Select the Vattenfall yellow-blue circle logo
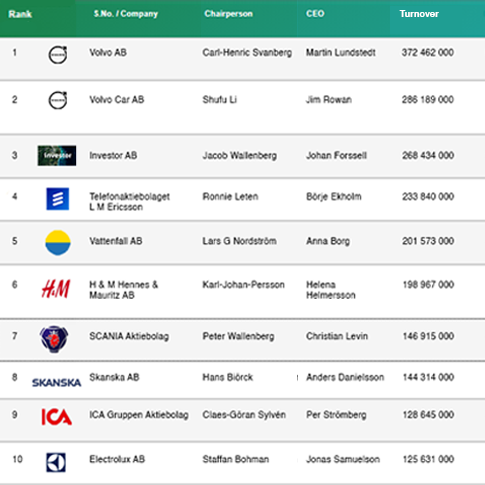This screenshot has width=485, height=485. tap(58, 243)
